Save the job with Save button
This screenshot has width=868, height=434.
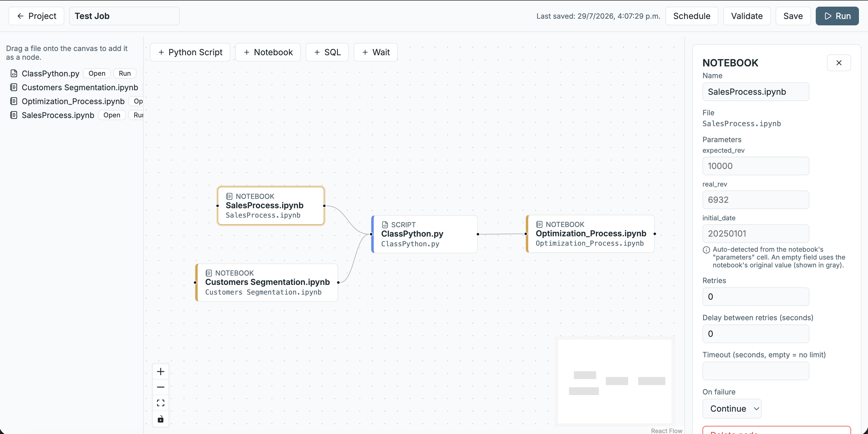(793, 16)
